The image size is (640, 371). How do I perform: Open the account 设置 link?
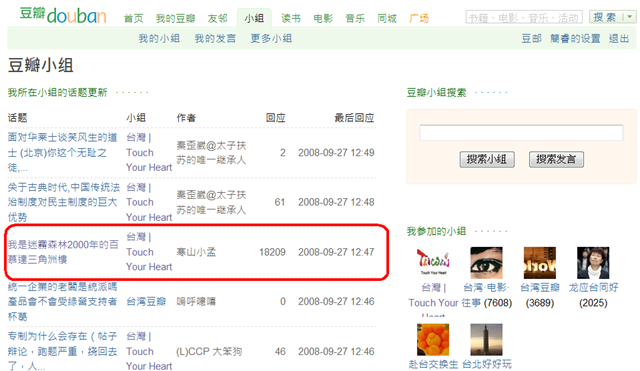click(x=575, y=38)
